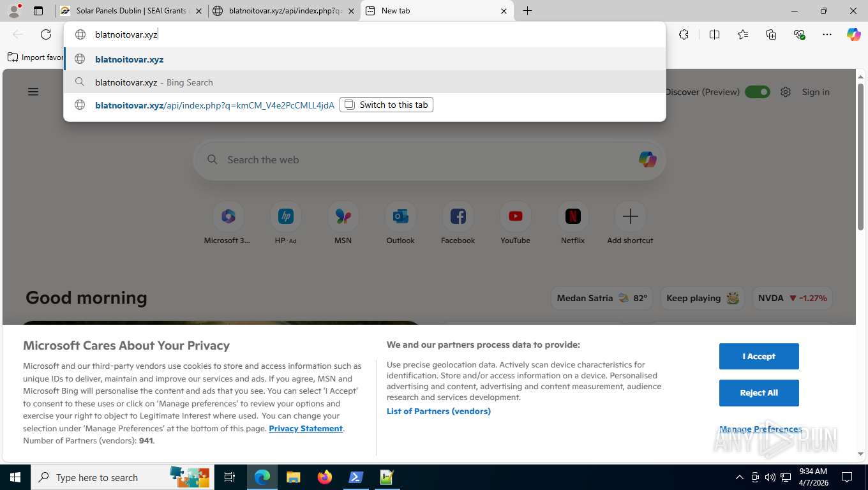Open the new tab page hamburger menu
The height and width of the screenshot is (490, 868).
point(33,92)
